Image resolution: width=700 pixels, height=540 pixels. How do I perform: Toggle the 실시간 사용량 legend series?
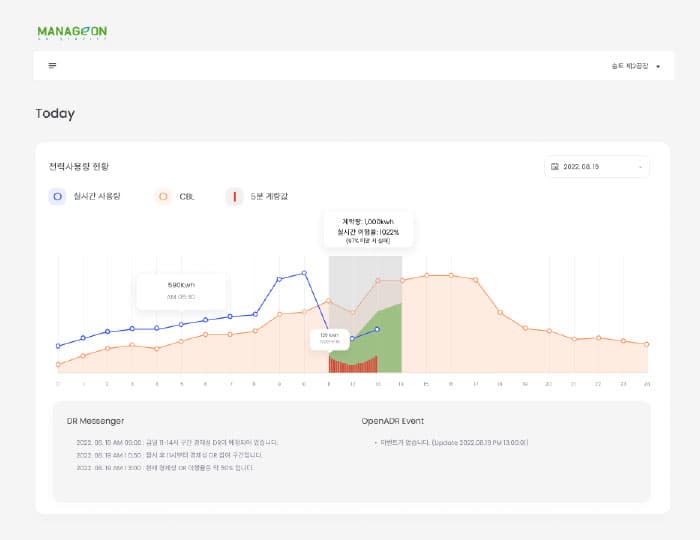click(85, 196)
